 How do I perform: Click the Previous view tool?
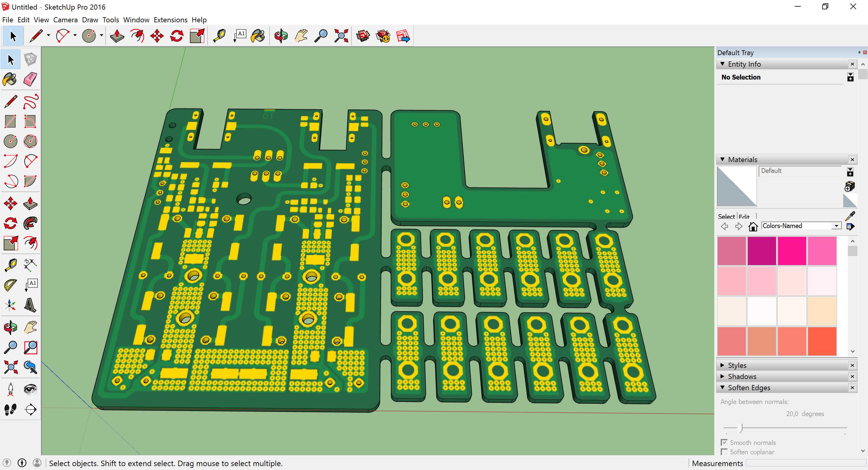coord(30,367)
